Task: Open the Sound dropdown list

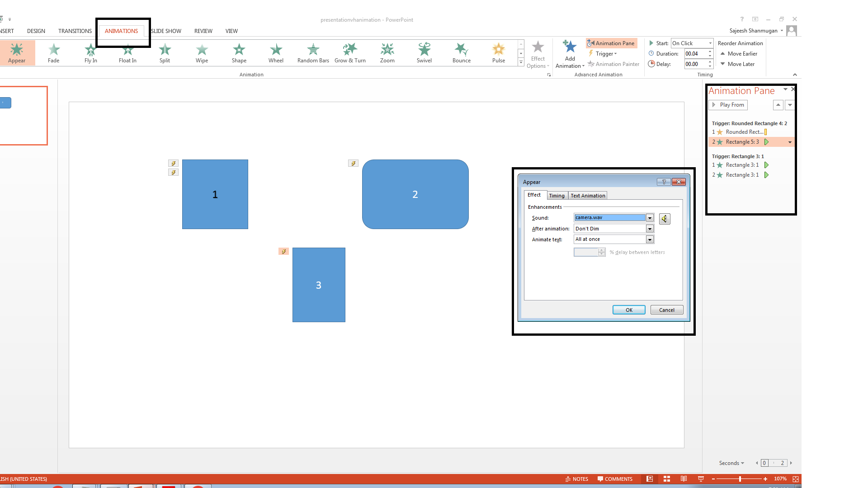Action: (x=650, y=218)
